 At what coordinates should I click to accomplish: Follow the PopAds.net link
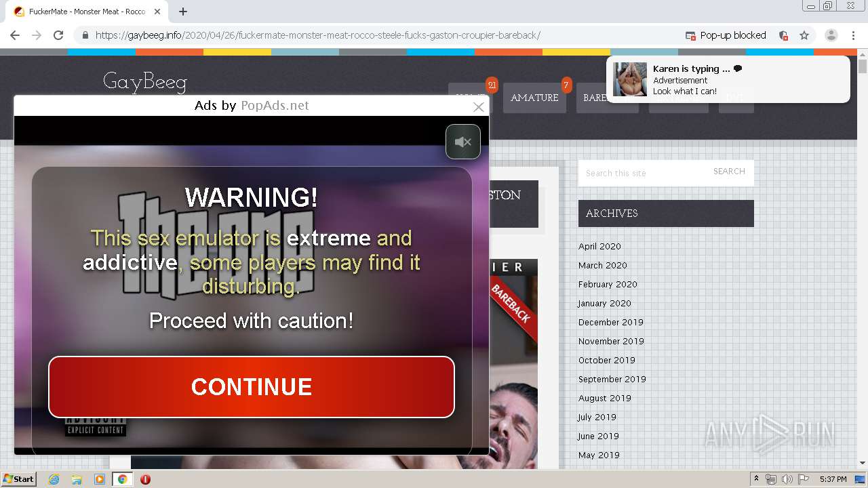(275, 106)
